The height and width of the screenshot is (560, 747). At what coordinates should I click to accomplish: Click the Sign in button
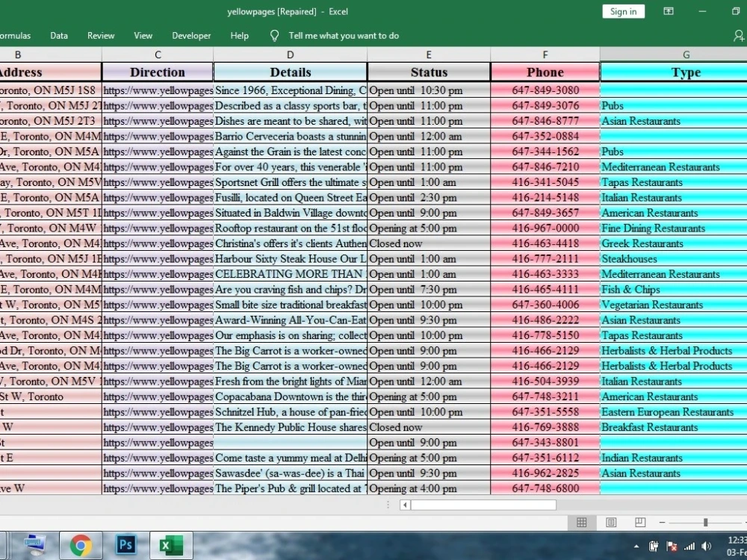(623, 11)
